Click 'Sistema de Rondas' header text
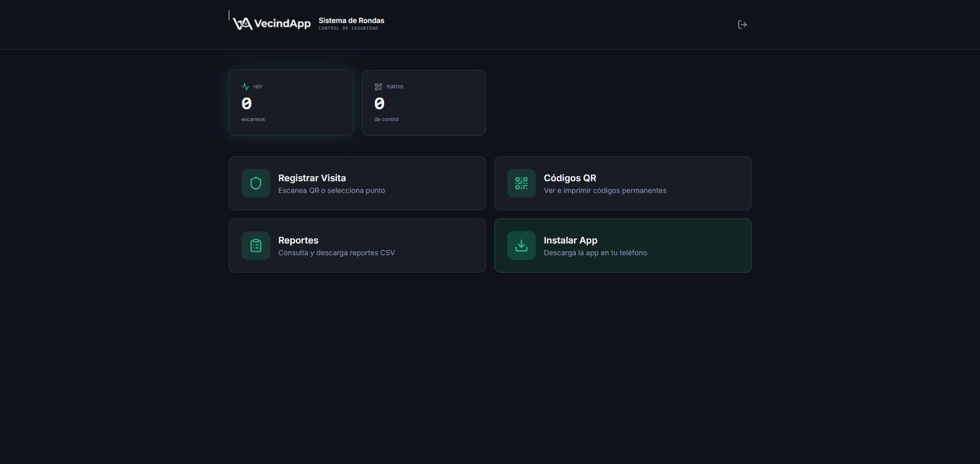Screen dimensions: 980x464 [352, 21]
